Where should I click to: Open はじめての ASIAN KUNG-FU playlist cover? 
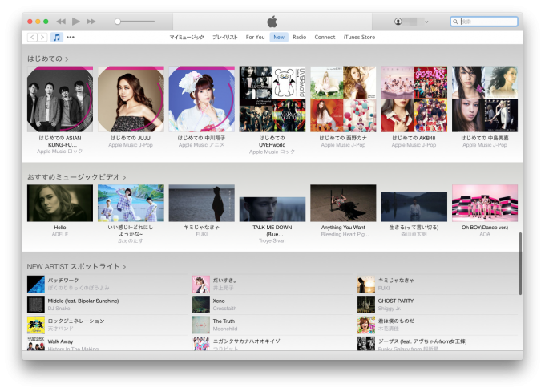(60, 99)
